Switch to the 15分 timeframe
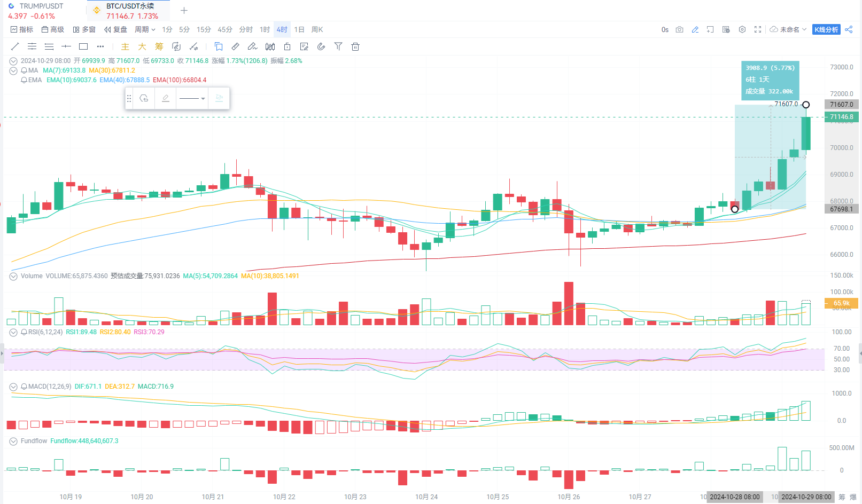Image resolution: width=862 pixels, height=504 pixels. (x=204, y=29)
